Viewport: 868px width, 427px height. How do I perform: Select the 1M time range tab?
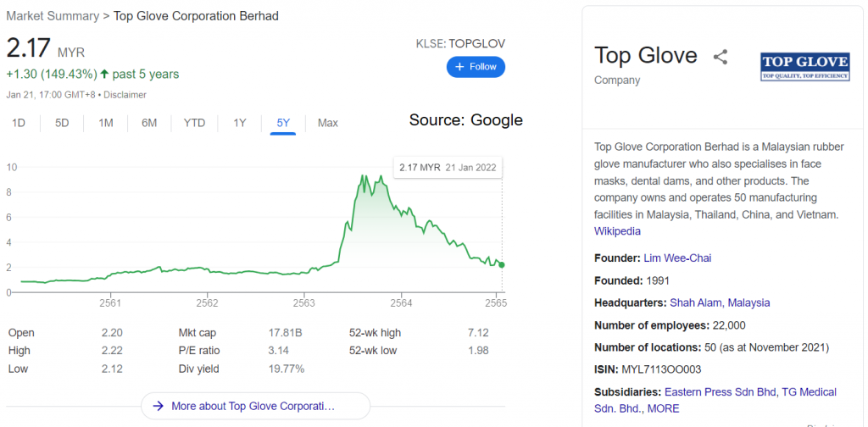pyautogui.click(x=106, y=123)
